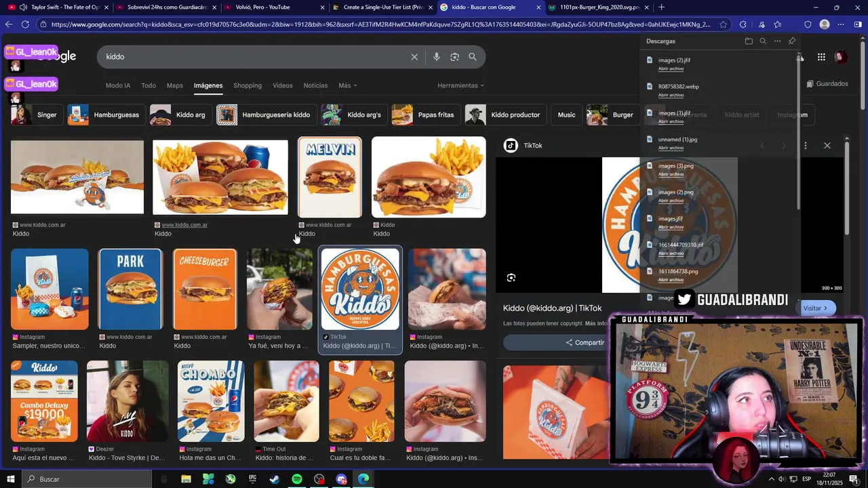This screenshot has width=868, height=488.
Task: Toggle Edge sidebar icon
Action: point(857,24)
